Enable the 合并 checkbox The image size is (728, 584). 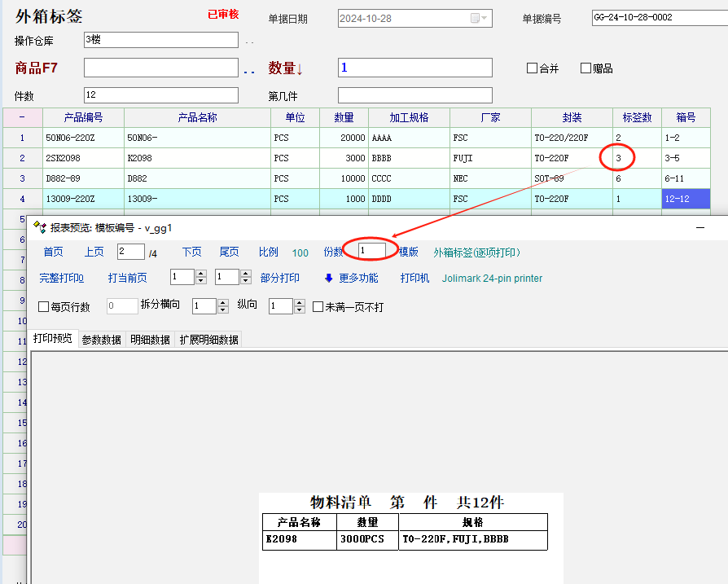click(533, 68)
